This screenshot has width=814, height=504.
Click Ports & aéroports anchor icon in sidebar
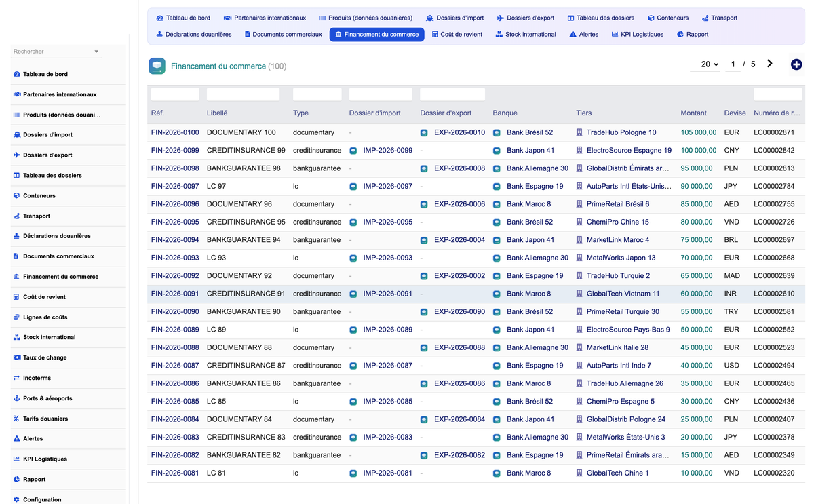click(x=17, y=398)
